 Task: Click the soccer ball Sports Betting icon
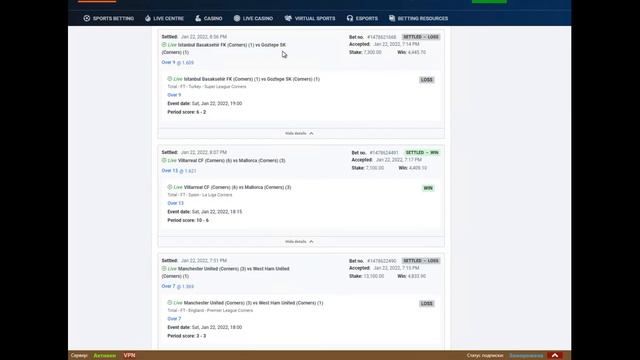pyautogui.click(x=87, y=18)
